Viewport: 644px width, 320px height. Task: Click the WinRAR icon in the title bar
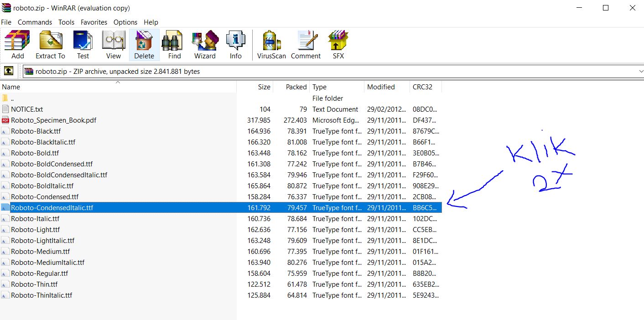tap(6, 8)
